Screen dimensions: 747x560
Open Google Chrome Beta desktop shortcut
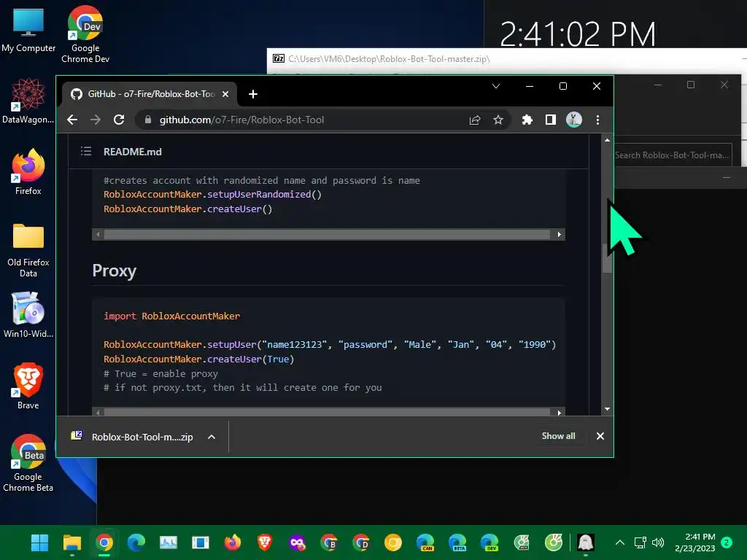(28, 463)
